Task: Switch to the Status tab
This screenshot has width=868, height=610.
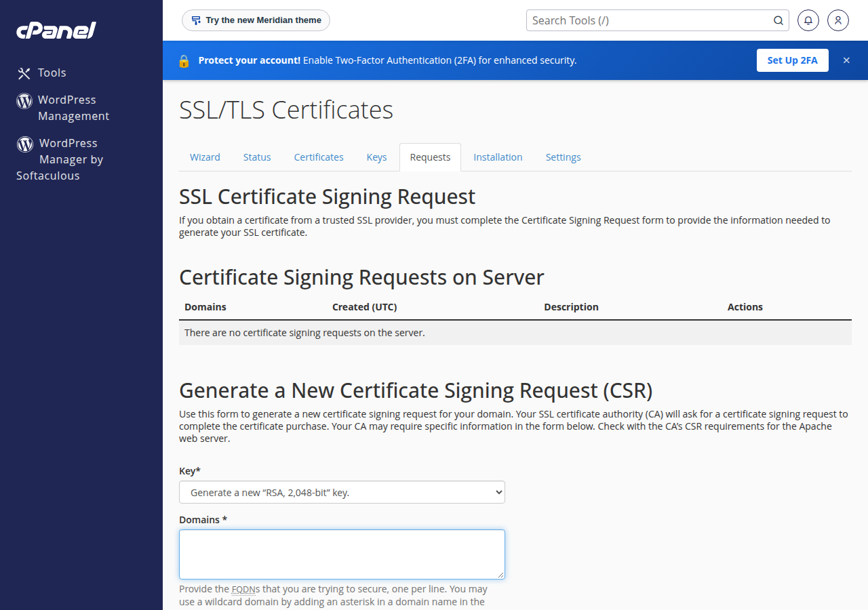Action: point(257,157)
